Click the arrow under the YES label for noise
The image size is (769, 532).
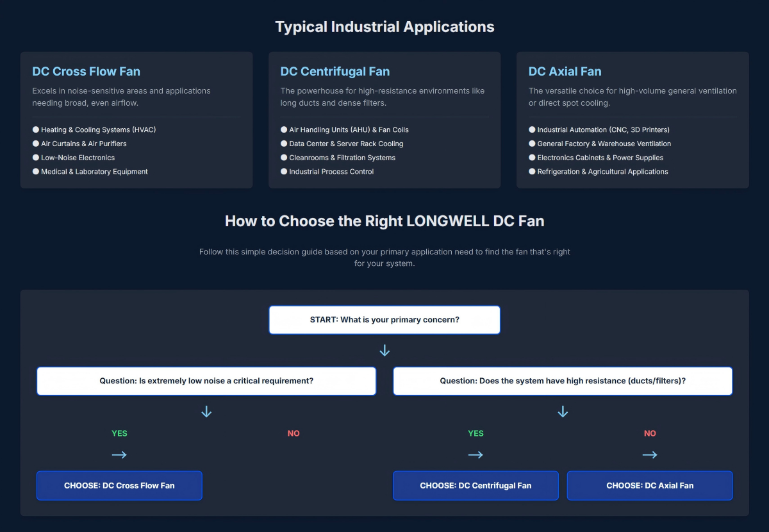tap(119, 454)
